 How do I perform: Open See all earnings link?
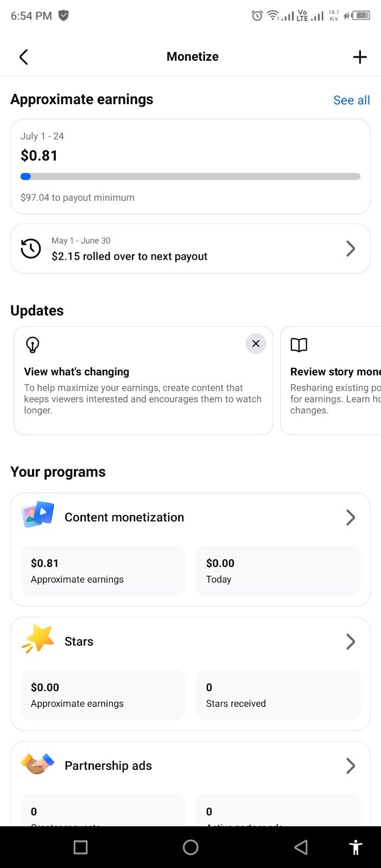(x=352, y=100)
